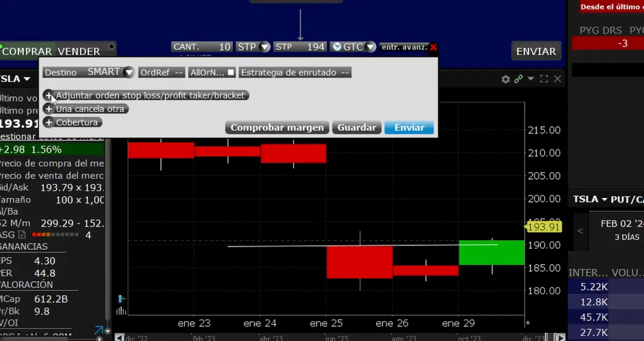Click the chart fullscreen expand icon

(x=544, y=79)
